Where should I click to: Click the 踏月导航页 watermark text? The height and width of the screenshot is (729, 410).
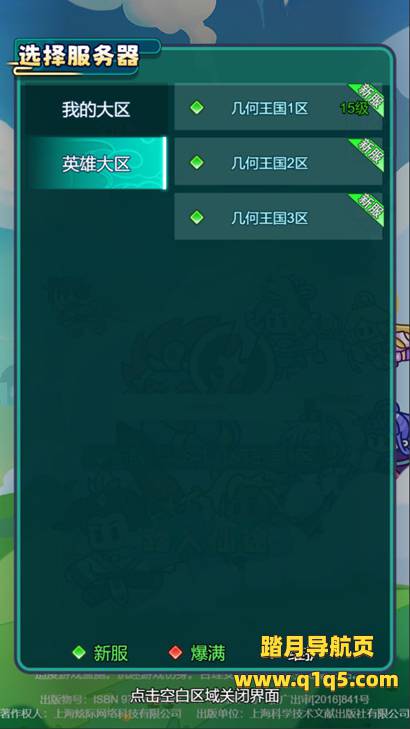317,646
